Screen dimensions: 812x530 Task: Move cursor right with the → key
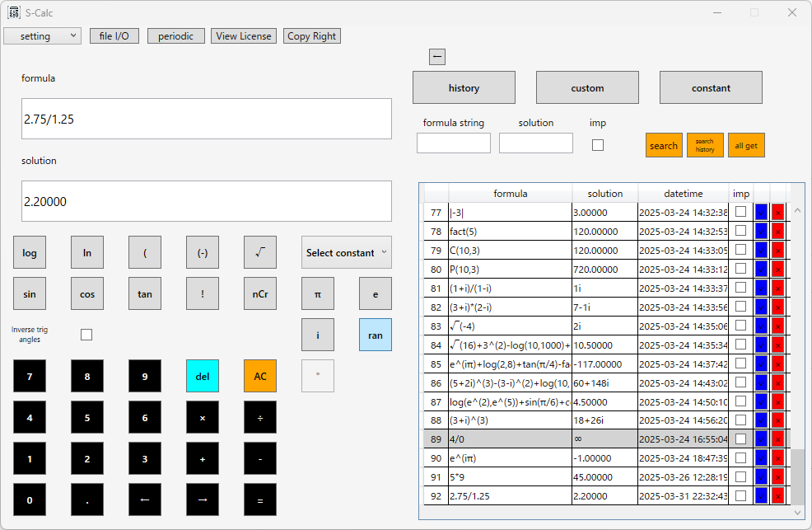click(203, 500)
